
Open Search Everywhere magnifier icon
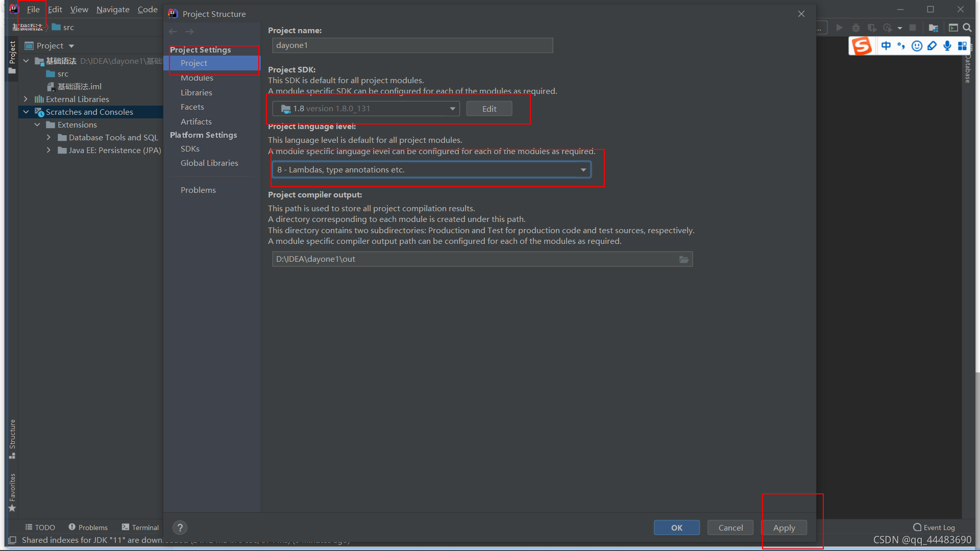tap(967, 28)
